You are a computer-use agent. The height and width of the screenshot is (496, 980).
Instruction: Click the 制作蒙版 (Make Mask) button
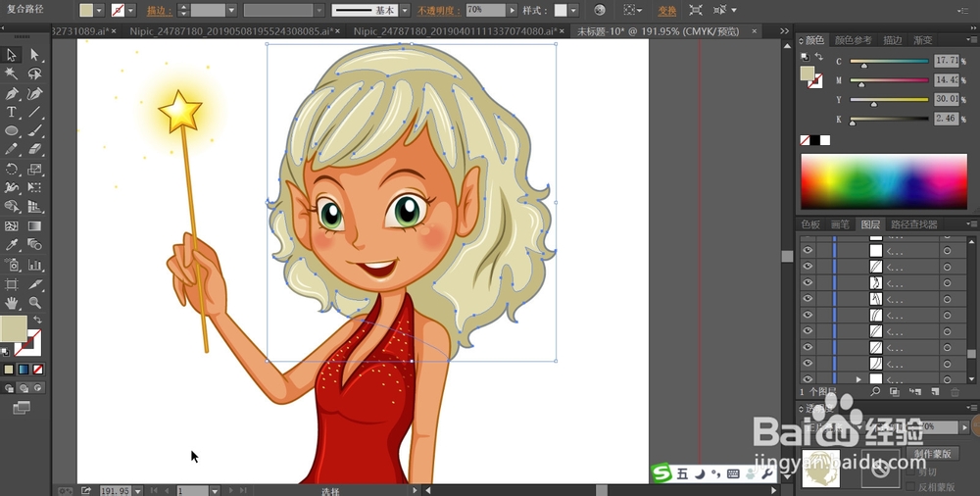[933, 454]
